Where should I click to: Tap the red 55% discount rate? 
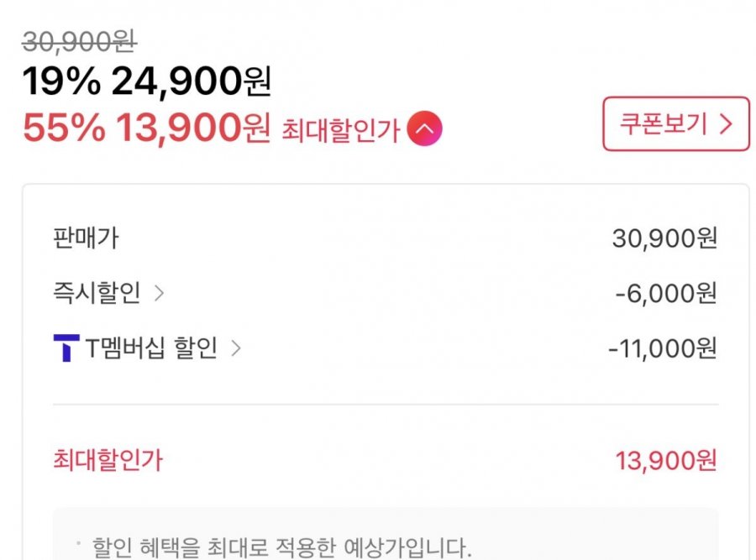[65, 128]
